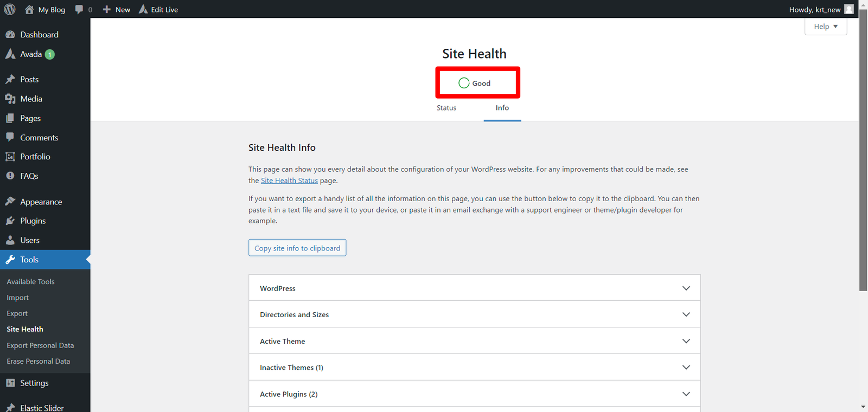Click the Plugins plug icon
This screenshot has width=868, height=412.
click(x=10, y=221)
